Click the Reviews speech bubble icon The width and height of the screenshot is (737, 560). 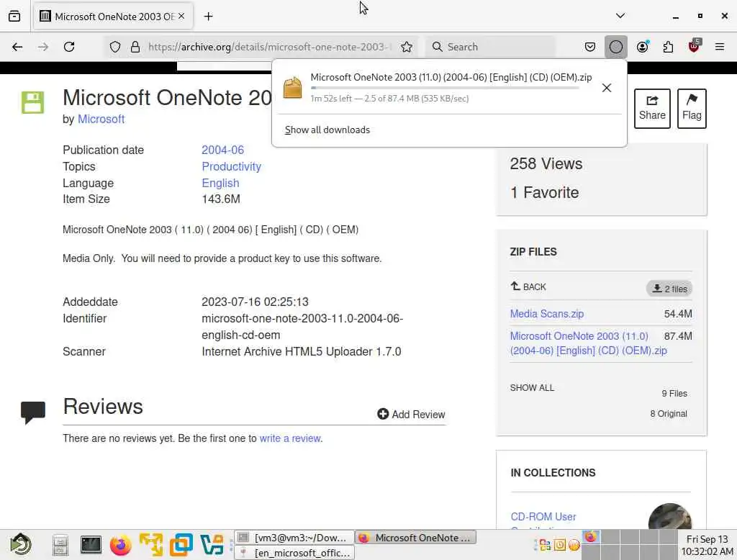[33, 412]
